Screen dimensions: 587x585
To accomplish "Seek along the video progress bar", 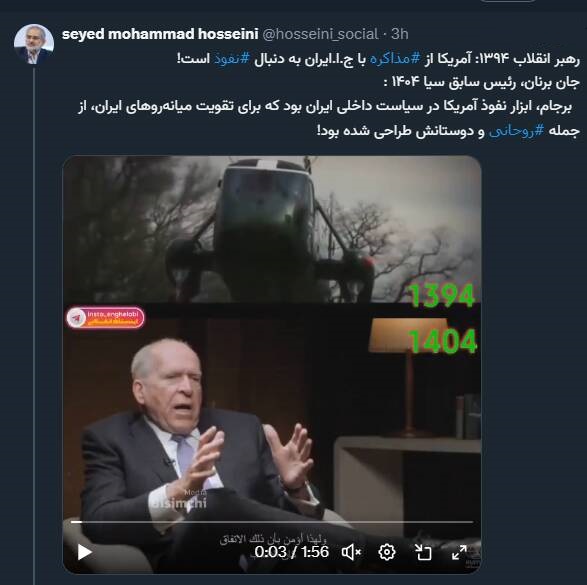I will pyautogui.click(x=272, y=521).
